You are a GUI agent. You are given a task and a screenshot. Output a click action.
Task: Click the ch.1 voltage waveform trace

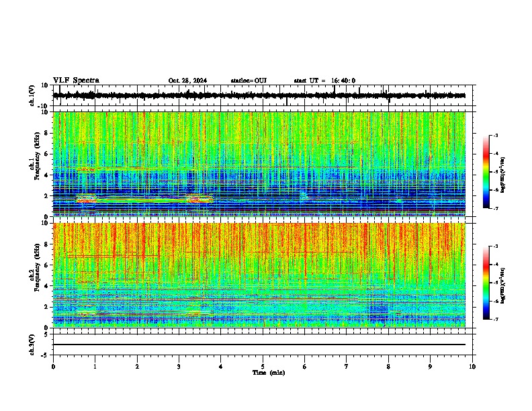point(259,95)
